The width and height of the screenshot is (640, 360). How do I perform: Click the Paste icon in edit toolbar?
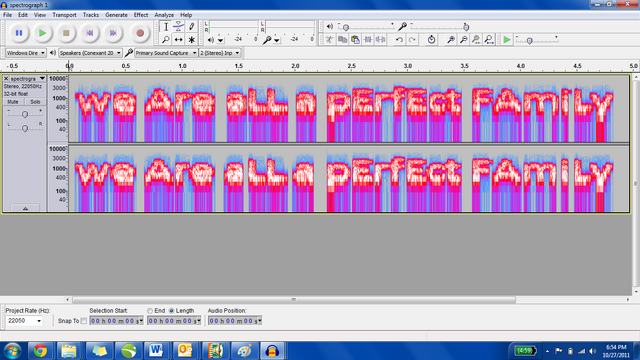[355, 40]
